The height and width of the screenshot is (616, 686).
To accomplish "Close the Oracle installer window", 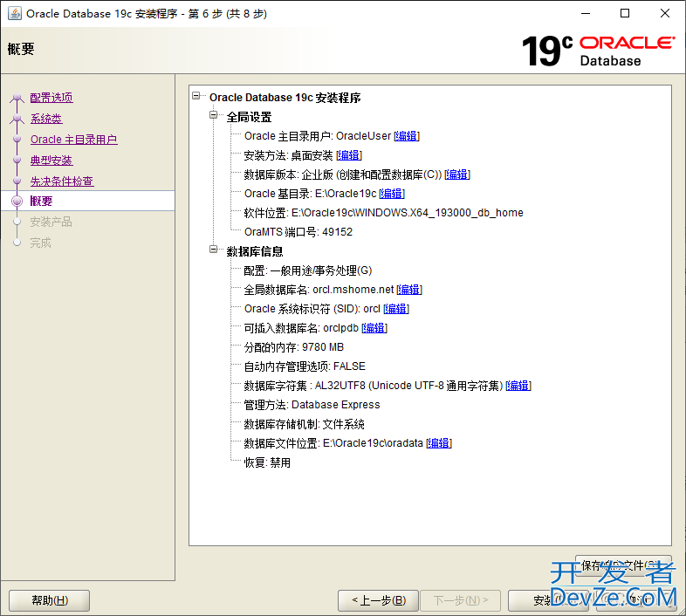I will (x=664, y=14).
